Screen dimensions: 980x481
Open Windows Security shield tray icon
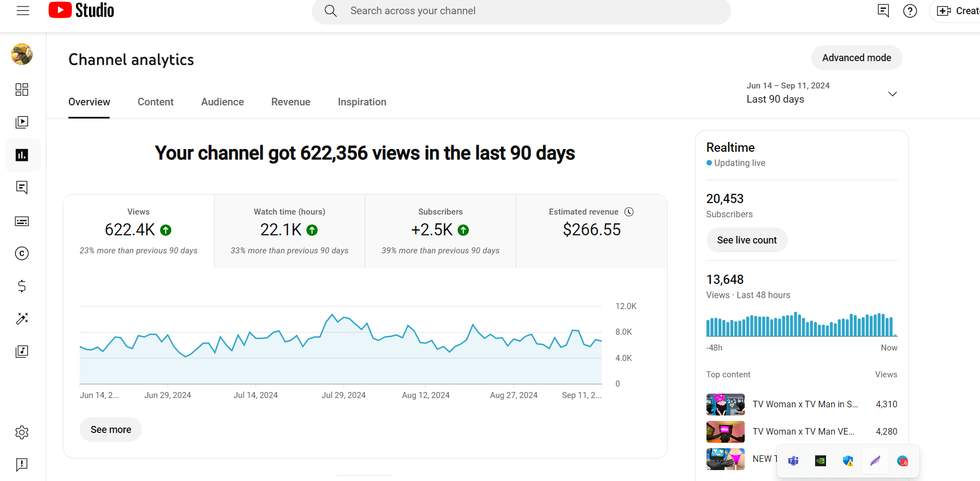click(848, 461)
